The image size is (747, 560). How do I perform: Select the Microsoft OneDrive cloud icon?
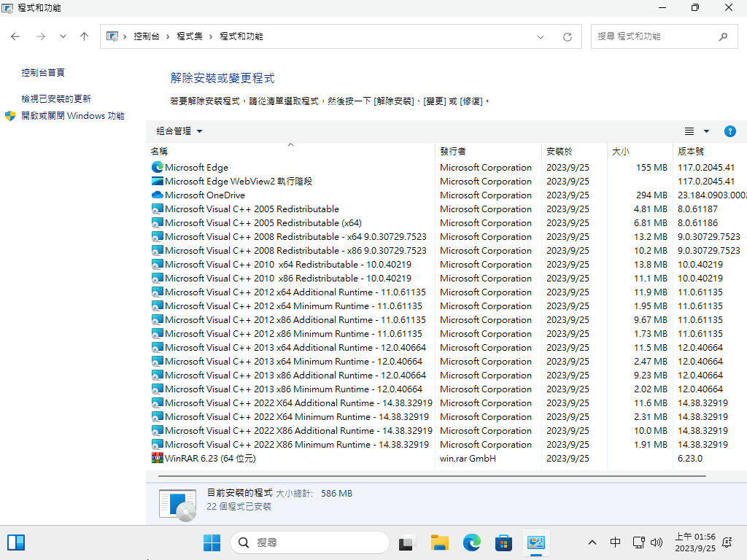pyautogui.click(x=158, y=195)
